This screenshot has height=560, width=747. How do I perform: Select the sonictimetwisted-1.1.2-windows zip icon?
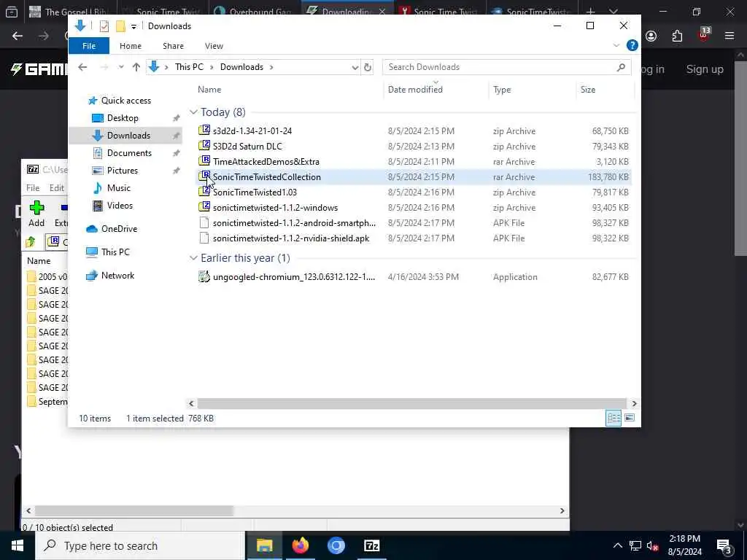[204, 207]
